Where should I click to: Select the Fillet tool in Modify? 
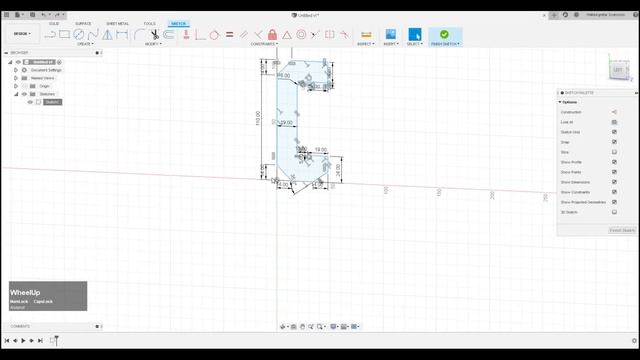pos(140,35)
